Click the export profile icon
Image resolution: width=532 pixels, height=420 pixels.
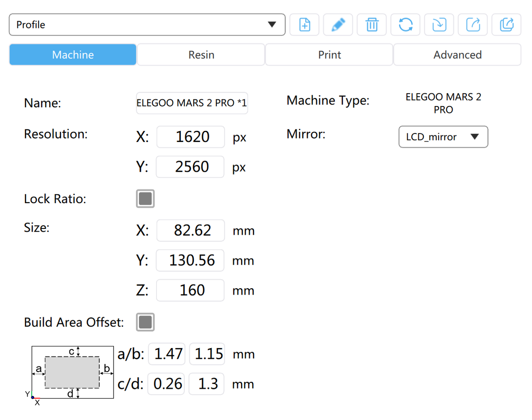click(473, 25)
